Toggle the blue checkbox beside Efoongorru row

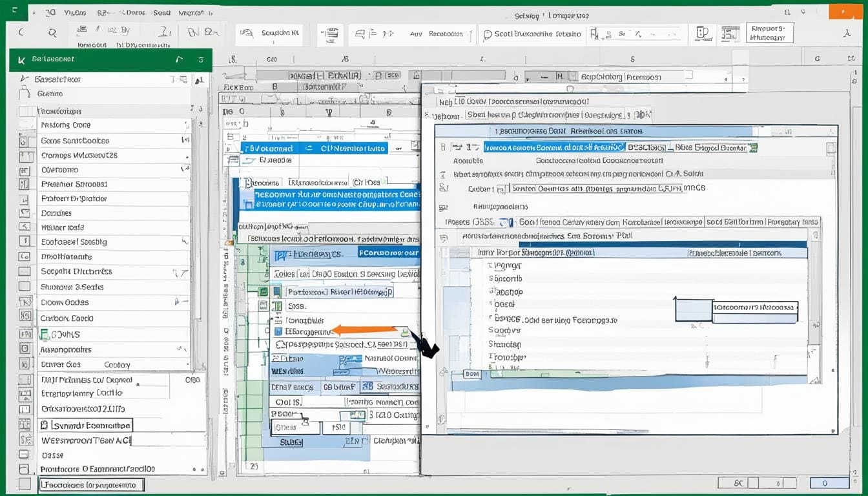tap(278, 331)
